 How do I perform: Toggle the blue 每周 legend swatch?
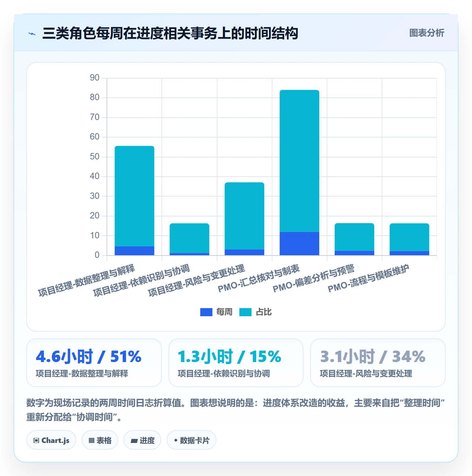click(x=206, y=312)
